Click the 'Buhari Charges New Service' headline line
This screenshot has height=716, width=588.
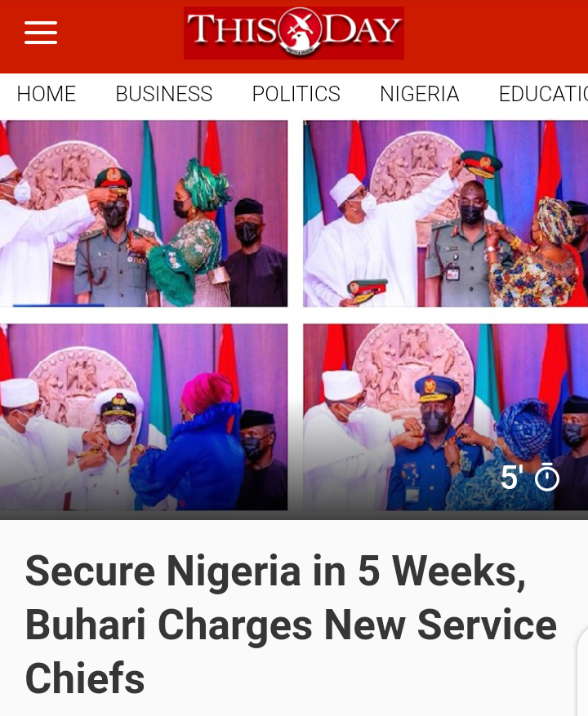click(291, 624)
